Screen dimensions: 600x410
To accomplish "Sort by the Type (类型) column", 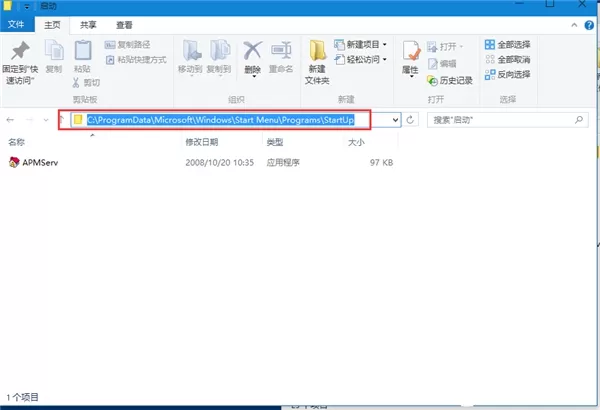I will coord(275,142).
